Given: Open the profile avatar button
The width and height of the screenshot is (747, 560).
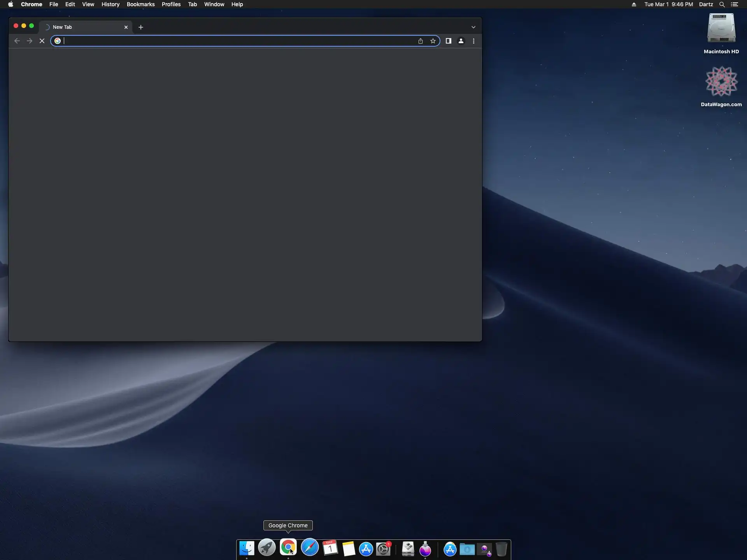Looking at the screenshot, I should click(461, 41).
